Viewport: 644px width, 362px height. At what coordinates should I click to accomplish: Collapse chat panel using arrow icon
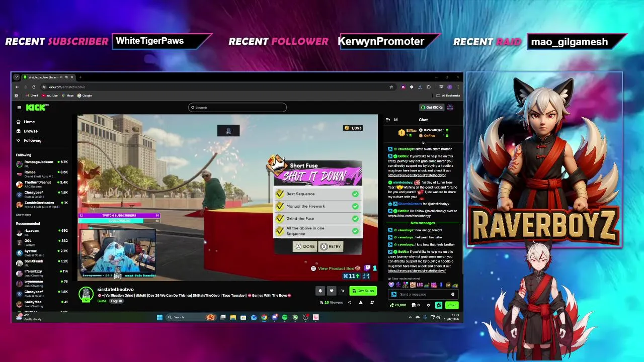click(387, 120)
